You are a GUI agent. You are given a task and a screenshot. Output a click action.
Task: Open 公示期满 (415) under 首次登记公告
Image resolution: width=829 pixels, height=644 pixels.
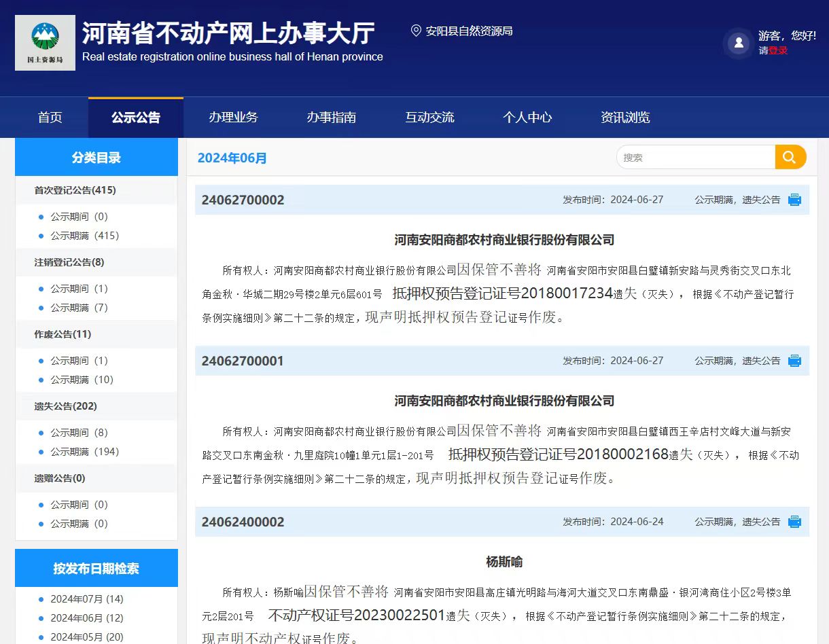(84, 236)
